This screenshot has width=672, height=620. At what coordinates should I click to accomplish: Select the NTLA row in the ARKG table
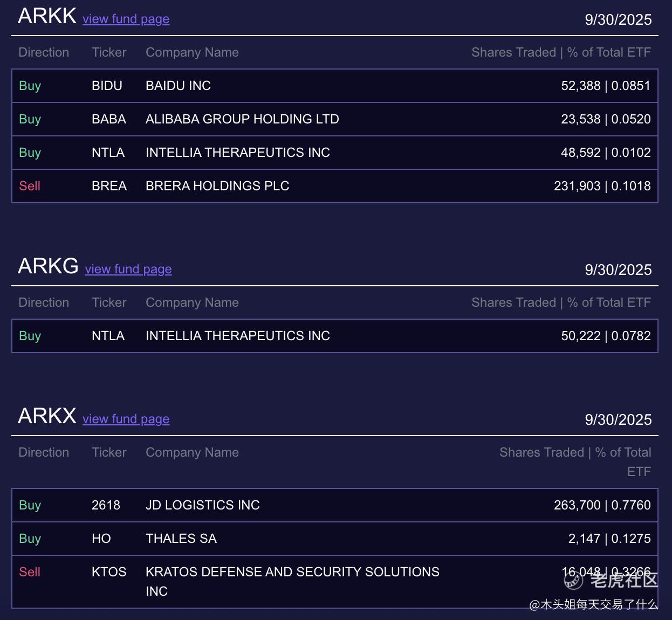coord(334,336)
